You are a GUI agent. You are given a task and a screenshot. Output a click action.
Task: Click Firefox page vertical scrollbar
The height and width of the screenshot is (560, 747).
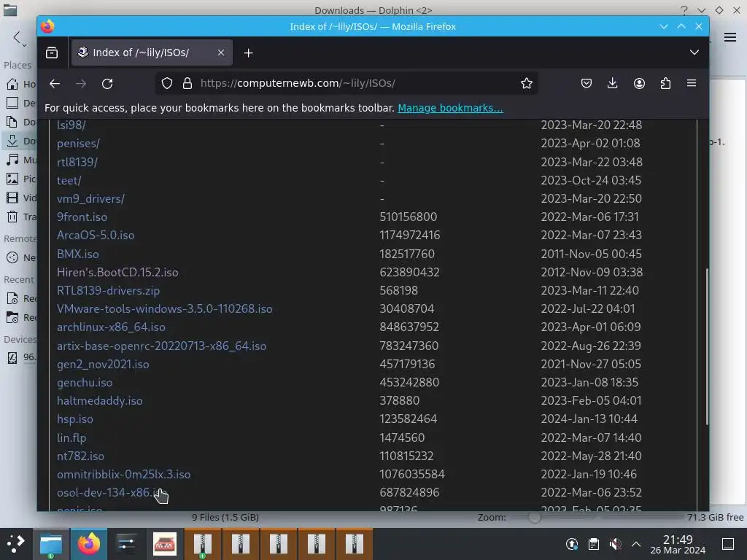706,346
